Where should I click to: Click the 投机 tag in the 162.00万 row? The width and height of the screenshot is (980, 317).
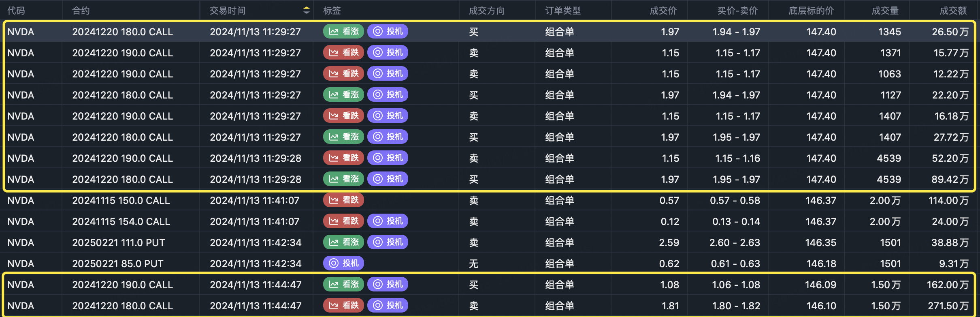[388, 285]
